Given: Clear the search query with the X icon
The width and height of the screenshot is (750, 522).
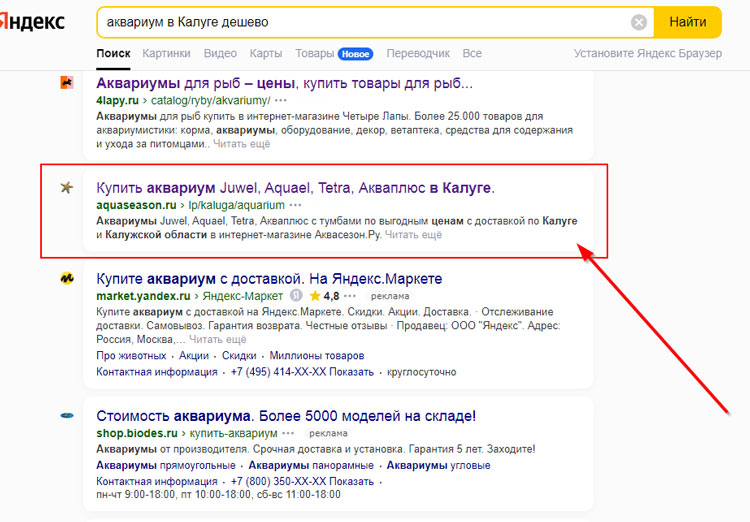Looking at the screenshot, I should (639, 22).
